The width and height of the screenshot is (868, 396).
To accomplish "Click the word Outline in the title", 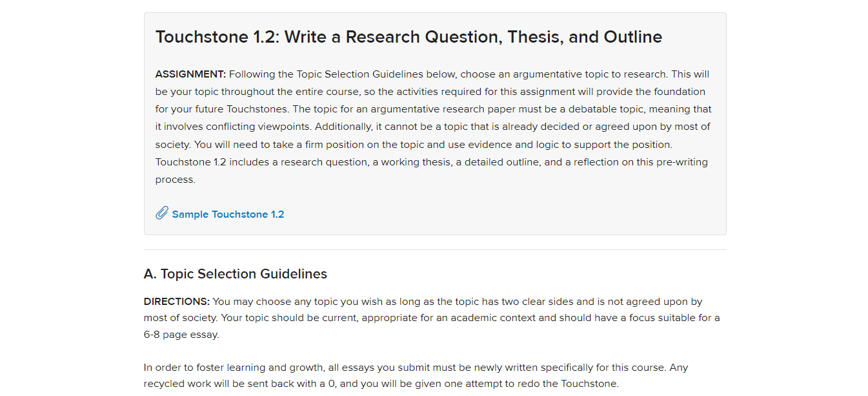I will coord(632,37).
